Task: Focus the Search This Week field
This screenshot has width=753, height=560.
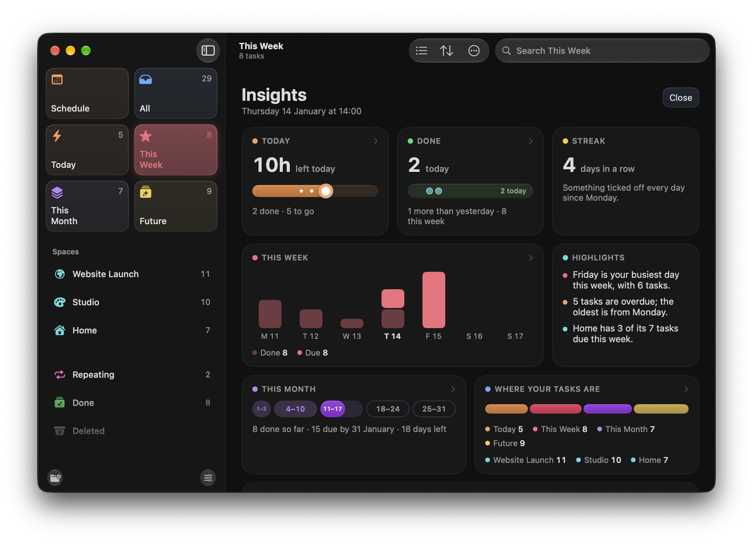Action: coord(602,51)
